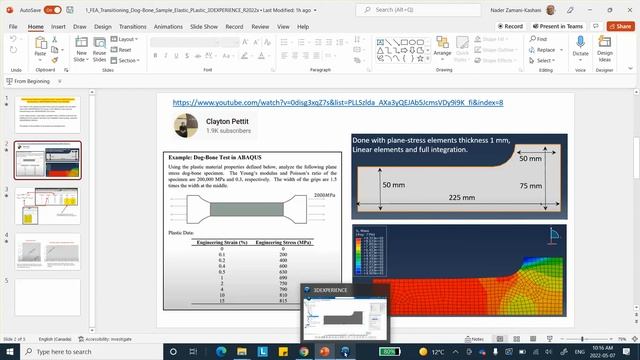Viewport: 640px width, 360px height.
Task: Open the font name combo box
Action: click(185, 42)
